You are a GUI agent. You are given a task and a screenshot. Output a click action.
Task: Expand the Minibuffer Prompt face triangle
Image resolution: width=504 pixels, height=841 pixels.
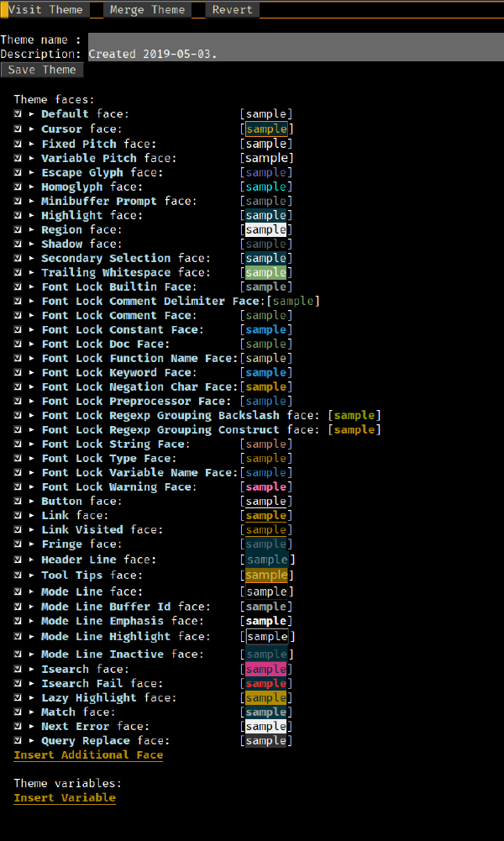click(32, 201)
